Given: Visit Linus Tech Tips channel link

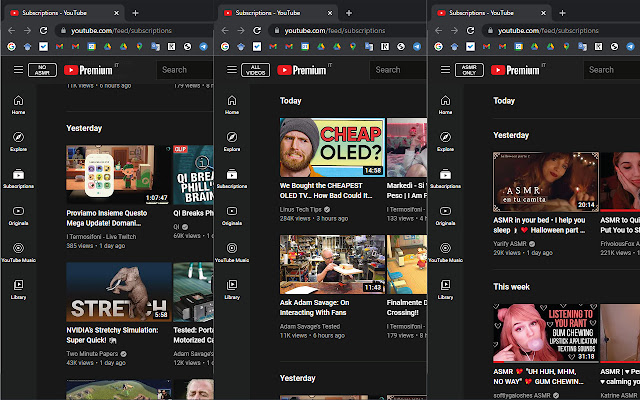Looking at the screenshot, I should pyautogui.click(x=300, y=209).
